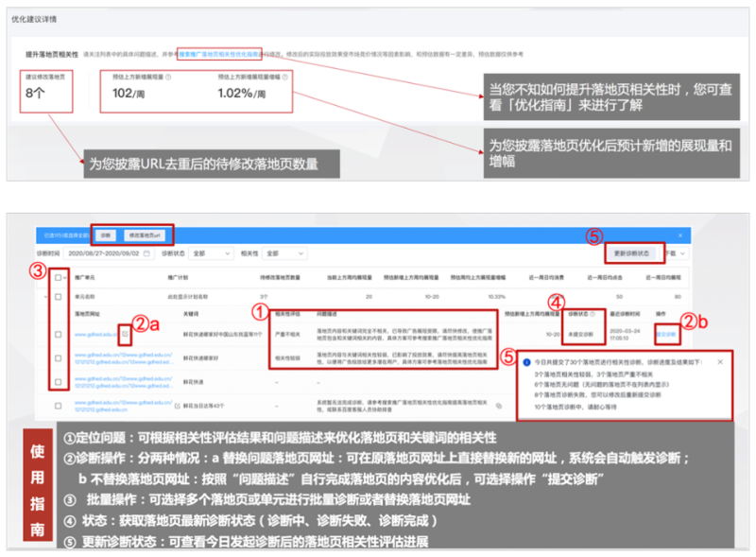The image size is (756, 557).
Task: Check the checkbox for the 鲜花快递 row
Action: [x=58, y=383]
